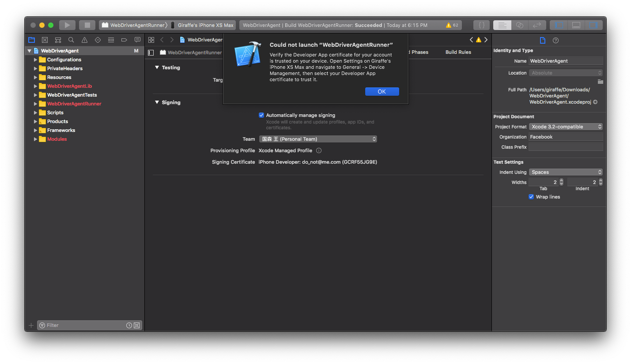This screenshot has height=364, width=631.
Task: Click the 62 warnings indicator
Action: click(452, 25)
